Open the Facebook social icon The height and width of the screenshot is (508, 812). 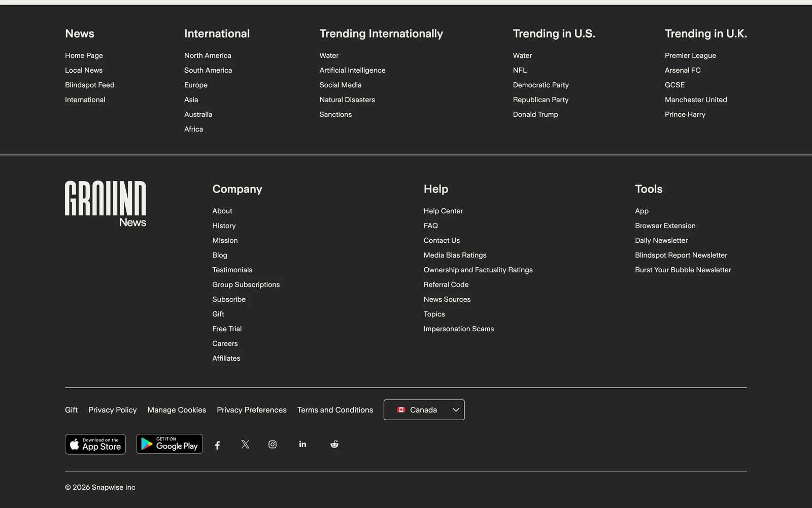pyautogui.click(x=217, y=445)
